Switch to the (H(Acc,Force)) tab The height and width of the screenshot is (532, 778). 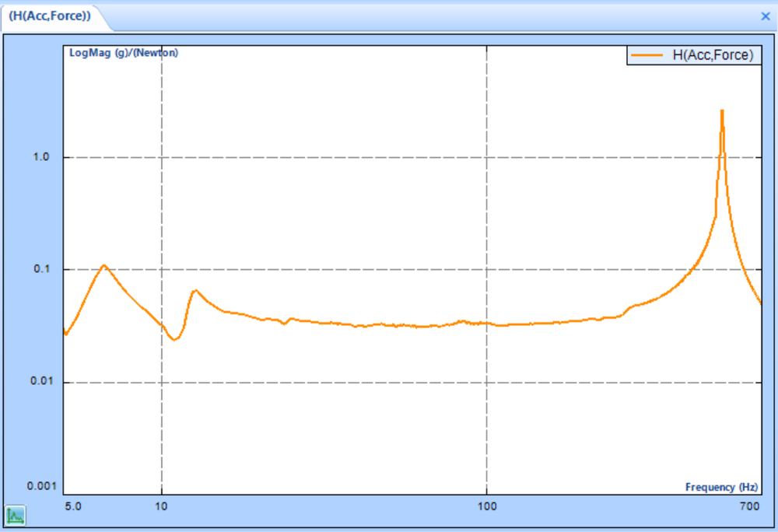click(x=51, y=14)
